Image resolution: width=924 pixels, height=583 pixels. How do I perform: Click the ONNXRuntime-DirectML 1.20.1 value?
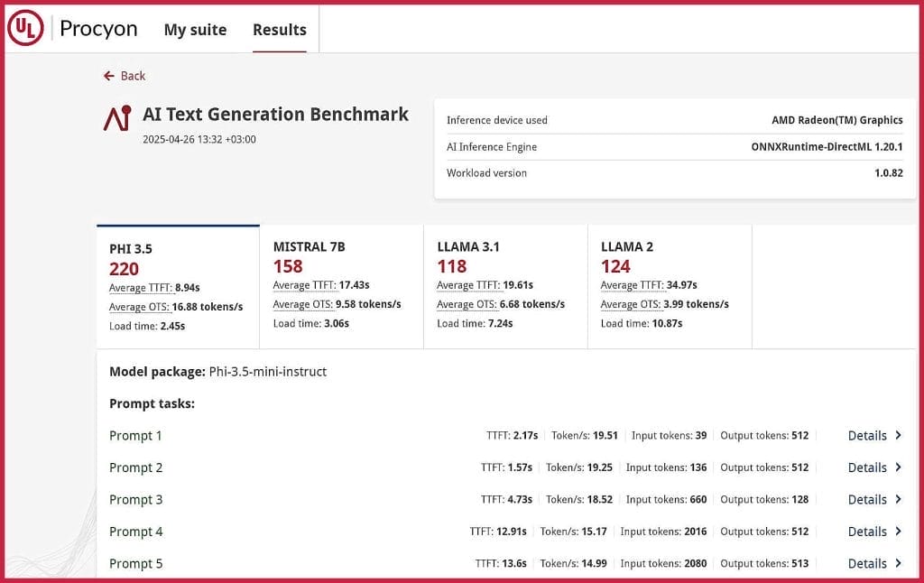(827, 147)
